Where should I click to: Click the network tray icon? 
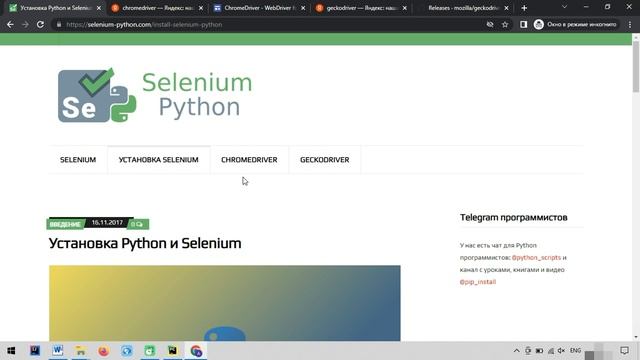551,351
